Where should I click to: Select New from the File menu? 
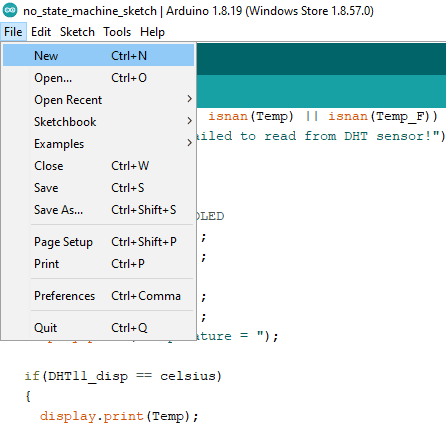click(98, 55)
